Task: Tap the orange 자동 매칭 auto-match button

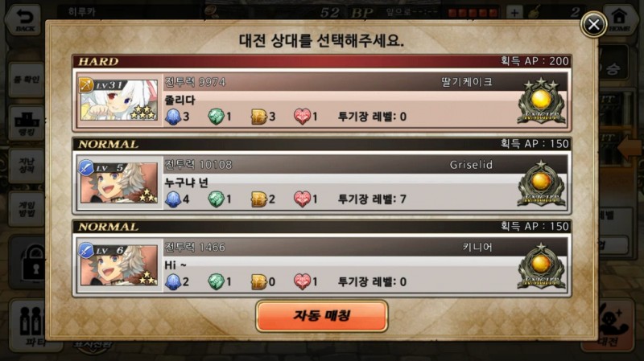Action: click(x=321, y=315)
